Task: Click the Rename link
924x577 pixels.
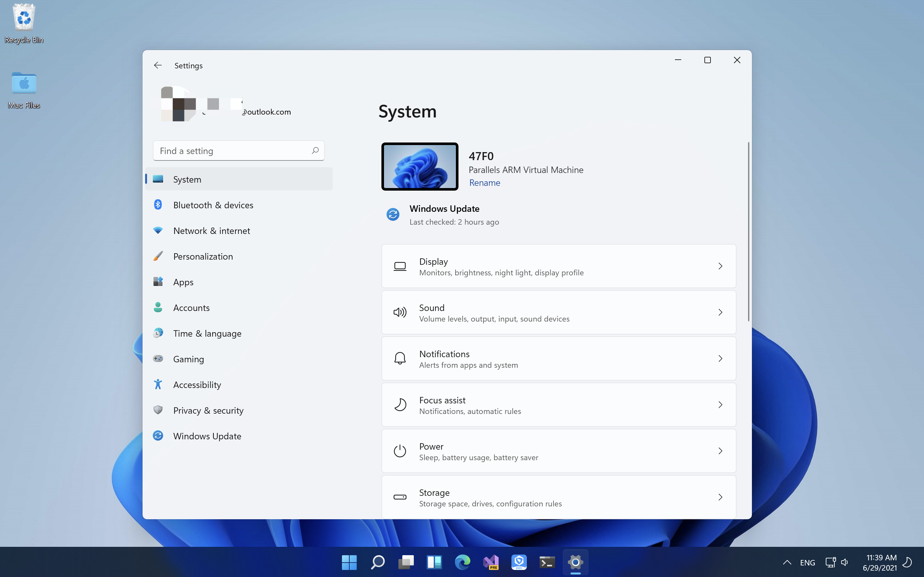Action: 484,183
